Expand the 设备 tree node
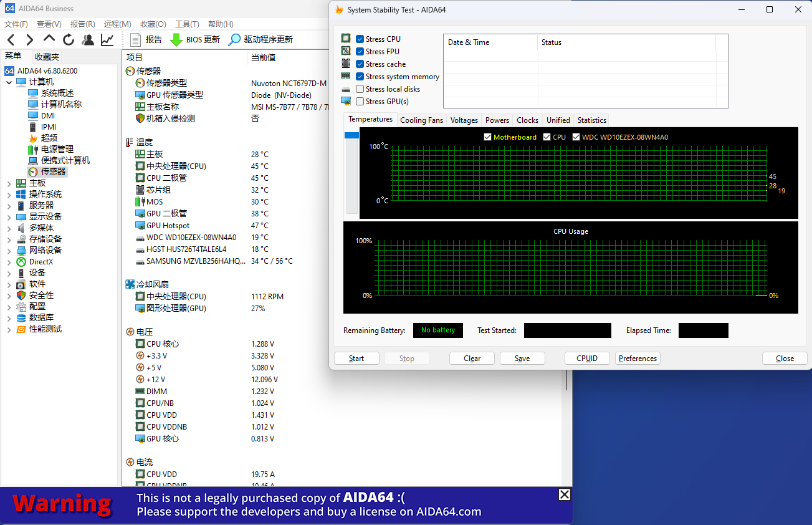 coord(9,273)
